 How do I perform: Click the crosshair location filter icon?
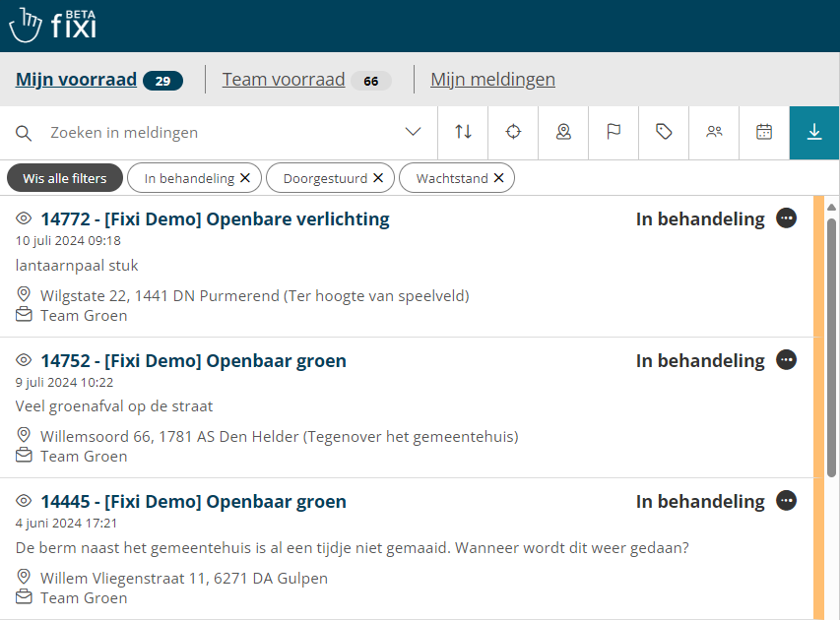click(513, 132)
